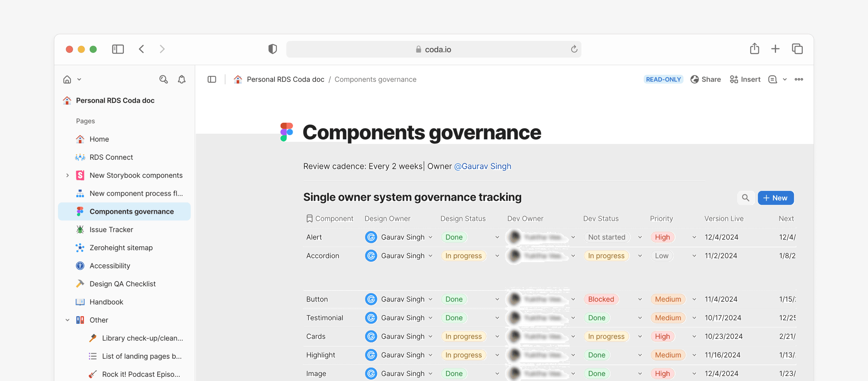Click the comments icon in header

[x=772, y=79]
